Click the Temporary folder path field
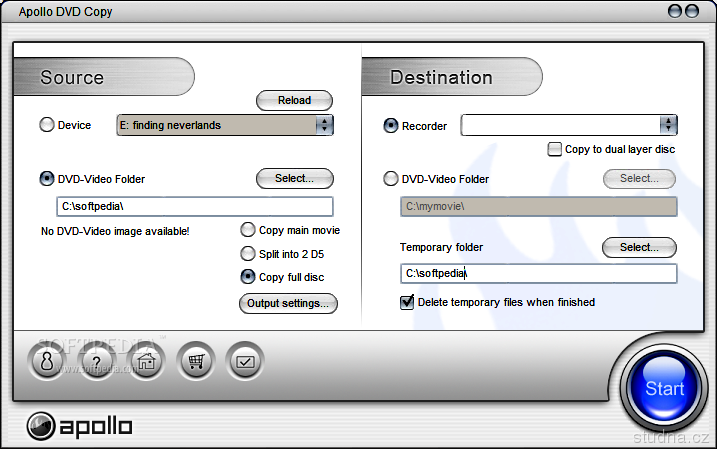The height and width of the screenshot is (449, 717). coord(539,273)
